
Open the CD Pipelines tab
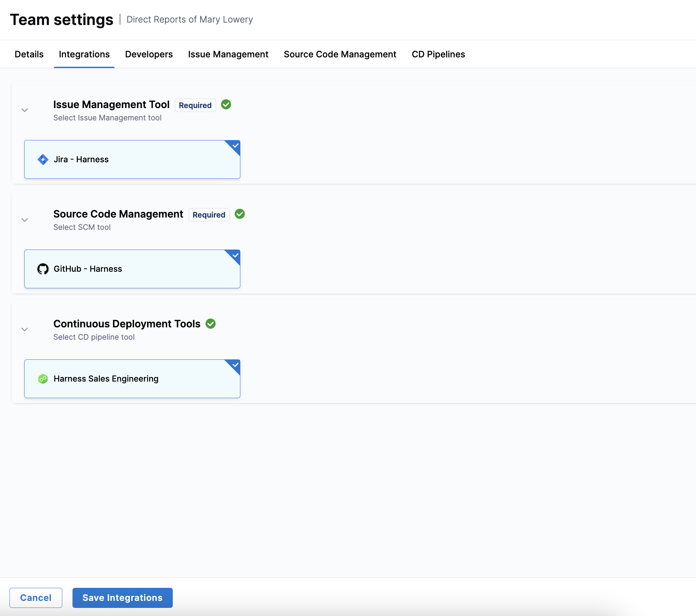tap(438, 54)
